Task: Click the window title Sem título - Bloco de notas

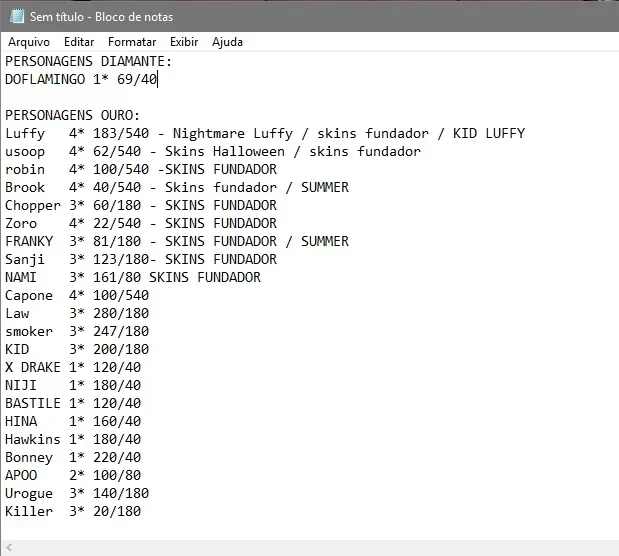Action: (x=101, y=17)
